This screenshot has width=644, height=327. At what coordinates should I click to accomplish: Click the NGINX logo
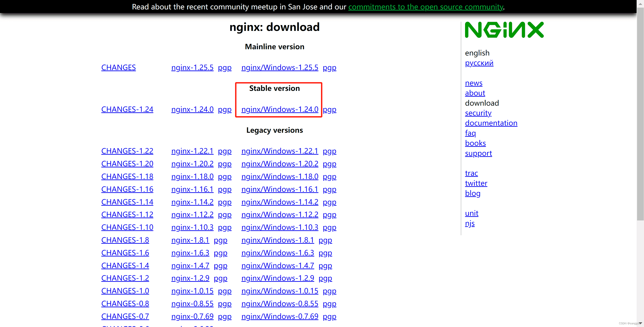click(504, 30)
